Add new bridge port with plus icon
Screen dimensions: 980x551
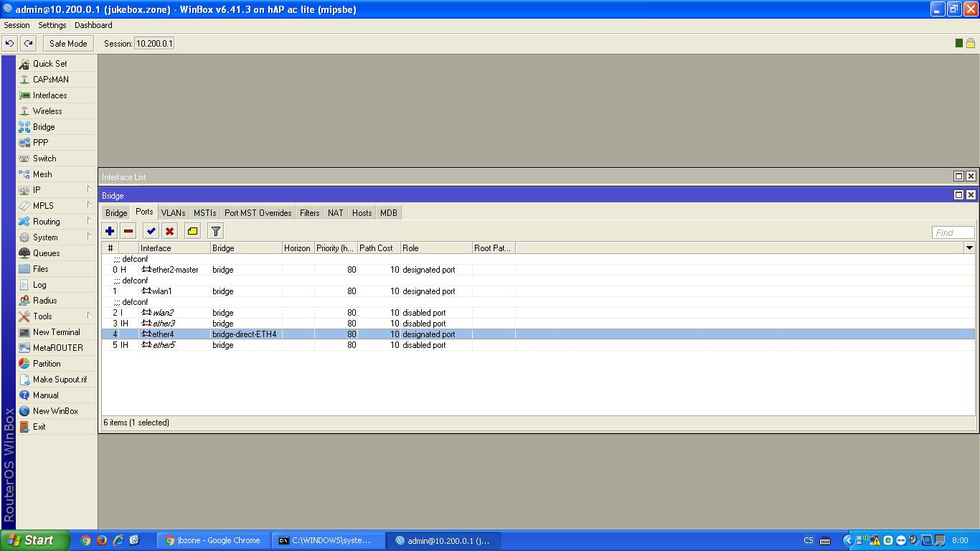[x=110, y=231]
